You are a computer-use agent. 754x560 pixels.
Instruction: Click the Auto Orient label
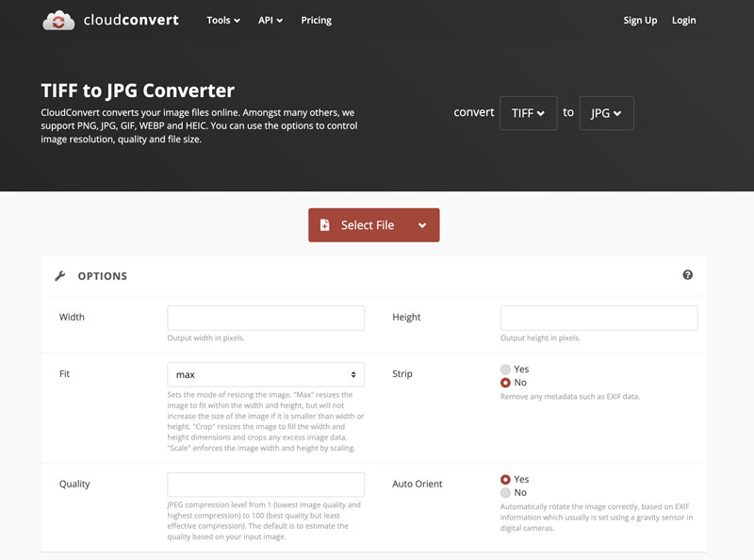[418, 484]
